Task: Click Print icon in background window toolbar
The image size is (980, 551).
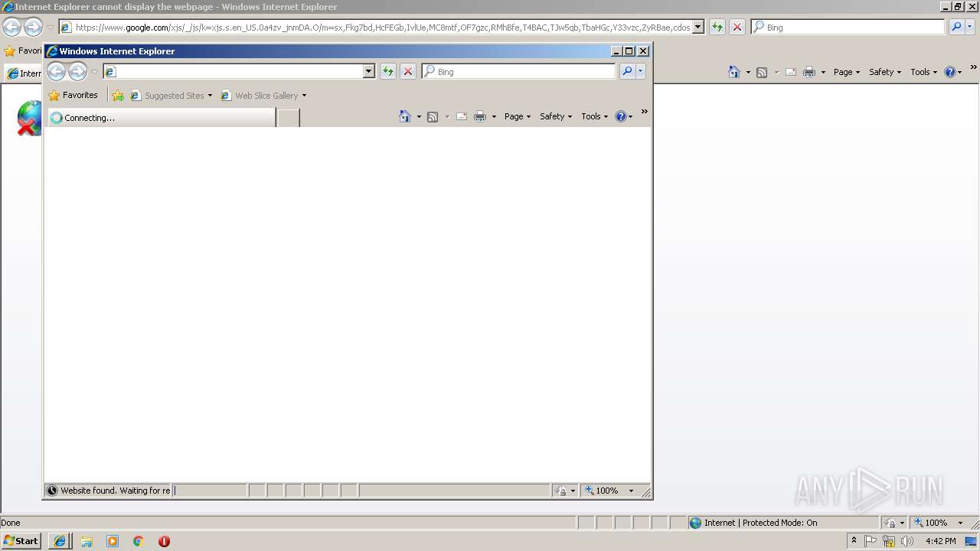Action: click(x=809, y=72)
